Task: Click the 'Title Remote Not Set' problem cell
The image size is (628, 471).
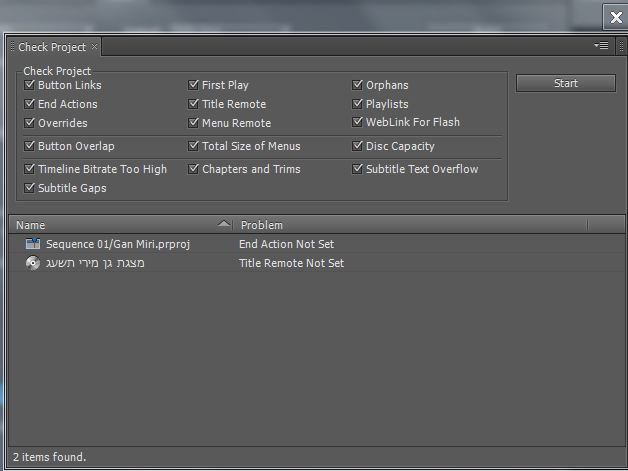Action: [x=291, y=263]
